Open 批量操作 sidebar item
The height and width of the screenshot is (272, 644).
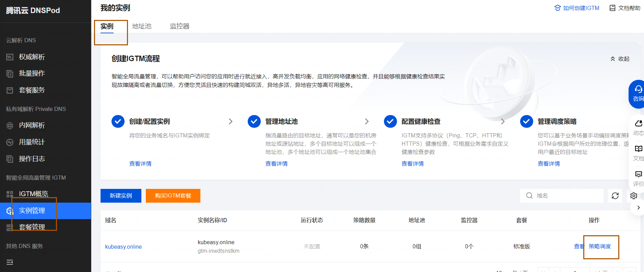[x=32, y=73]
